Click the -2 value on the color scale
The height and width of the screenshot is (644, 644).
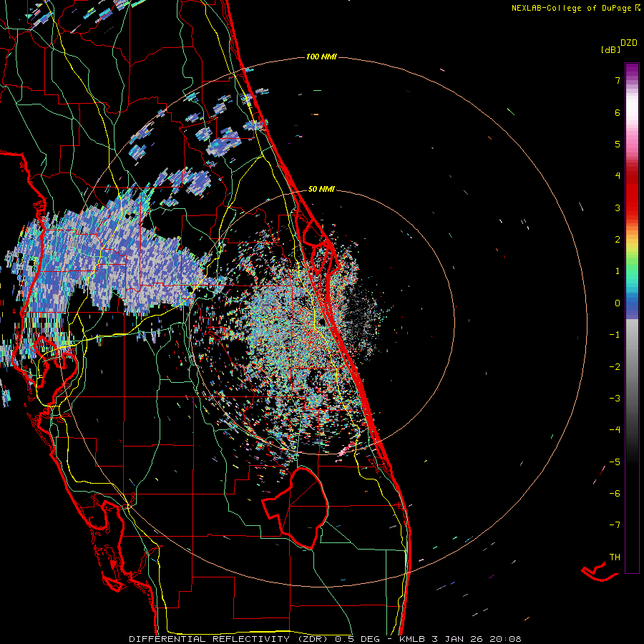pos(615,367)
